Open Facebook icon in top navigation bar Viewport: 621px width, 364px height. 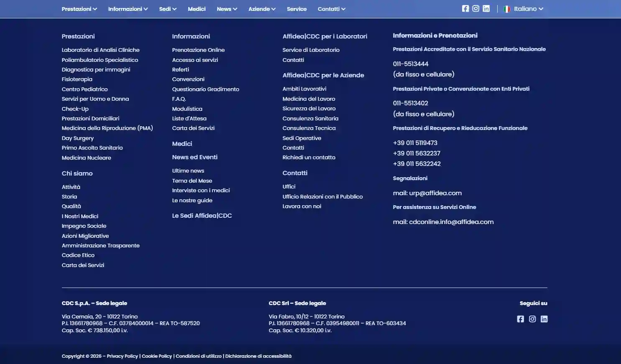[x=465, y=9]
